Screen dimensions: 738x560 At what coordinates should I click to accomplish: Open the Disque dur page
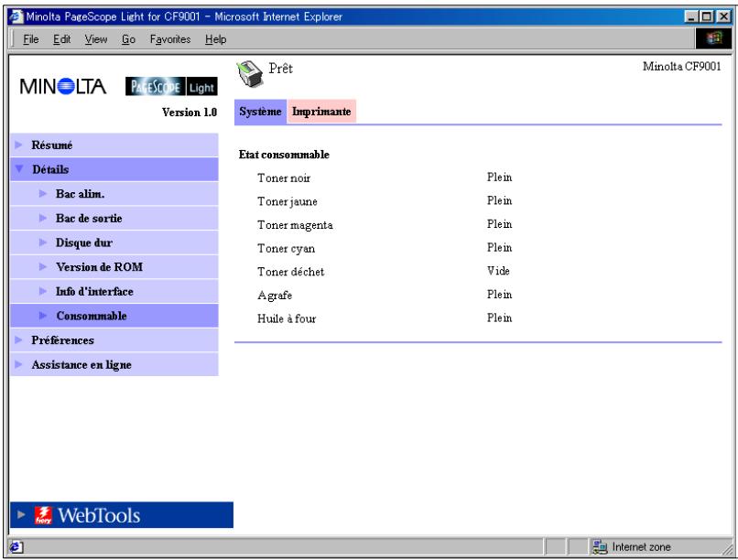click(83, 242)
